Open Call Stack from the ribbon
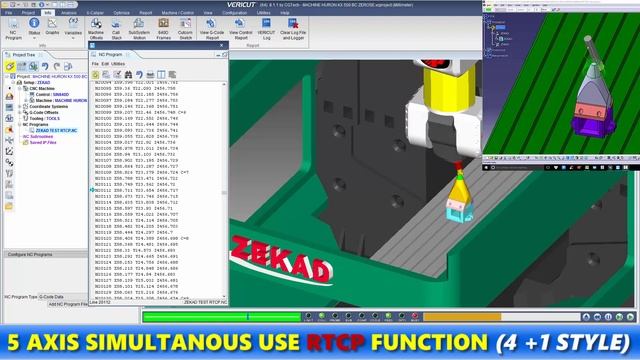The height and width of the screenshot is (360, 640). click(116, 29)
